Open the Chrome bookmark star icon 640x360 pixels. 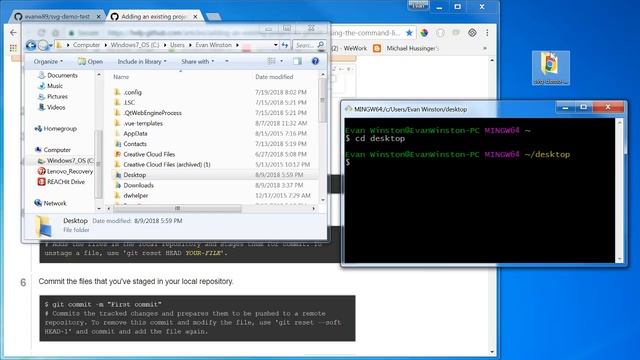click(409, 33)
